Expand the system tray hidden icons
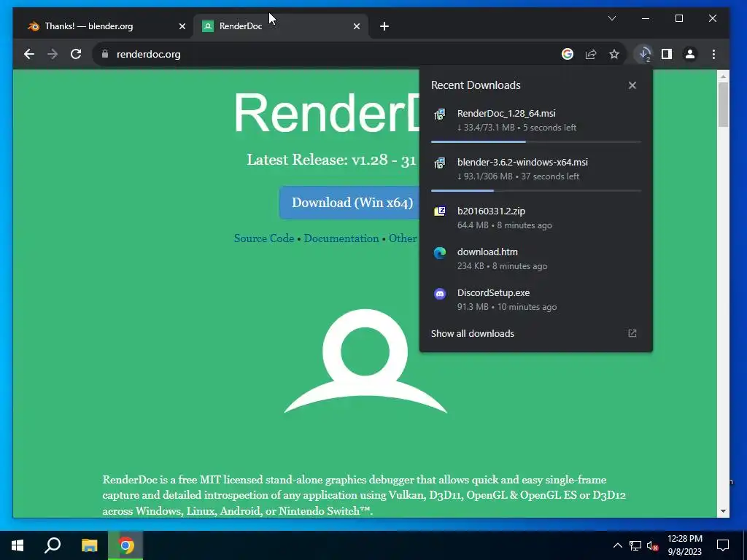The height and width of the screenshot is (560, 747). pos(617,545)
